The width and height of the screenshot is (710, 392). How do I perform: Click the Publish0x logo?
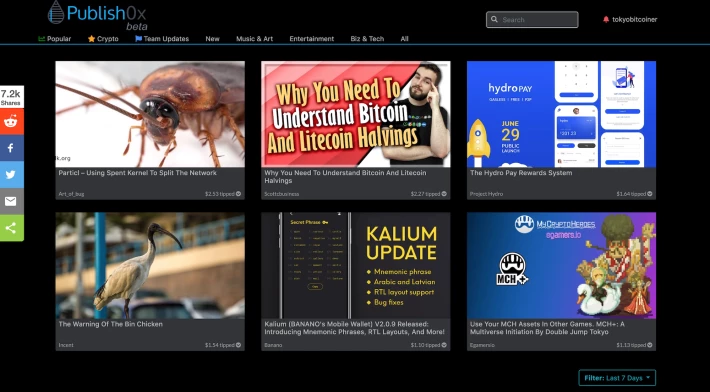coord(97,15)
